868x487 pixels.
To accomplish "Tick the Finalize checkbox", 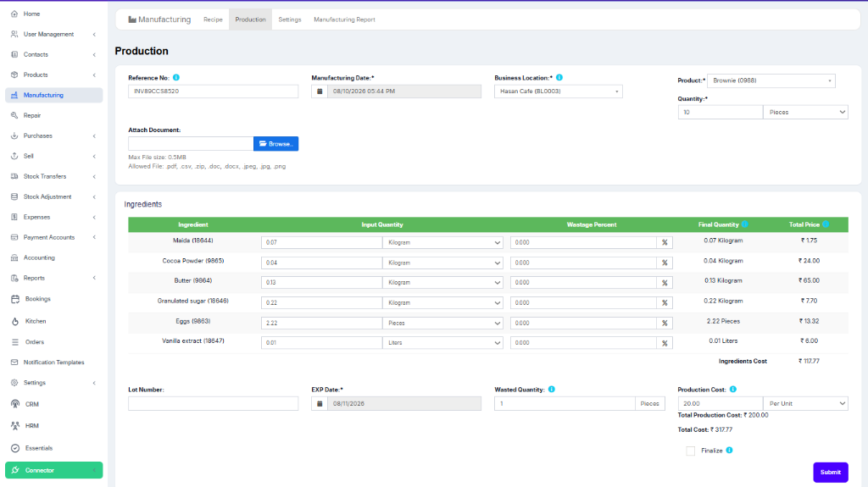I will [x=690, y=451].
